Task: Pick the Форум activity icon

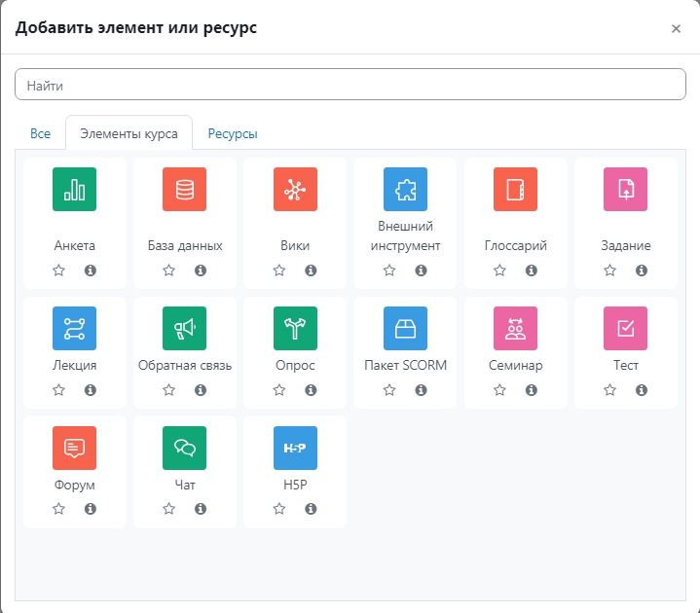Action: [75, 448]
